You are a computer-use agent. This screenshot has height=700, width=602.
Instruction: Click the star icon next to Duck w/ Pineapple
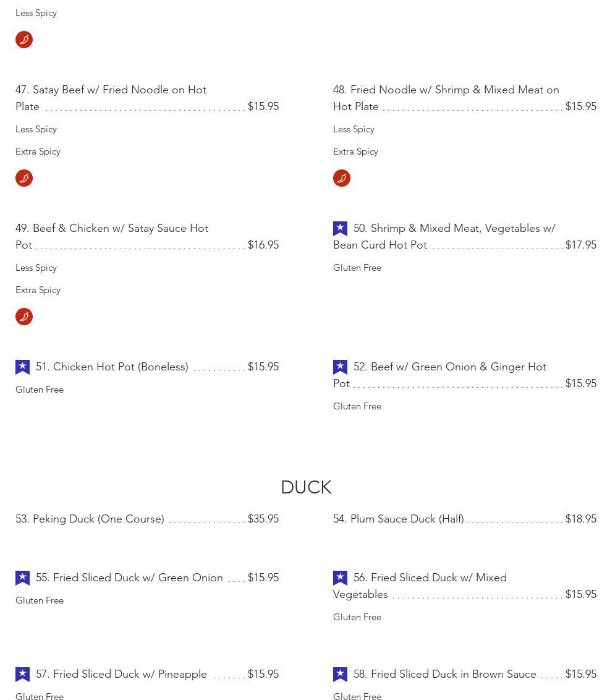coord(22,675)
